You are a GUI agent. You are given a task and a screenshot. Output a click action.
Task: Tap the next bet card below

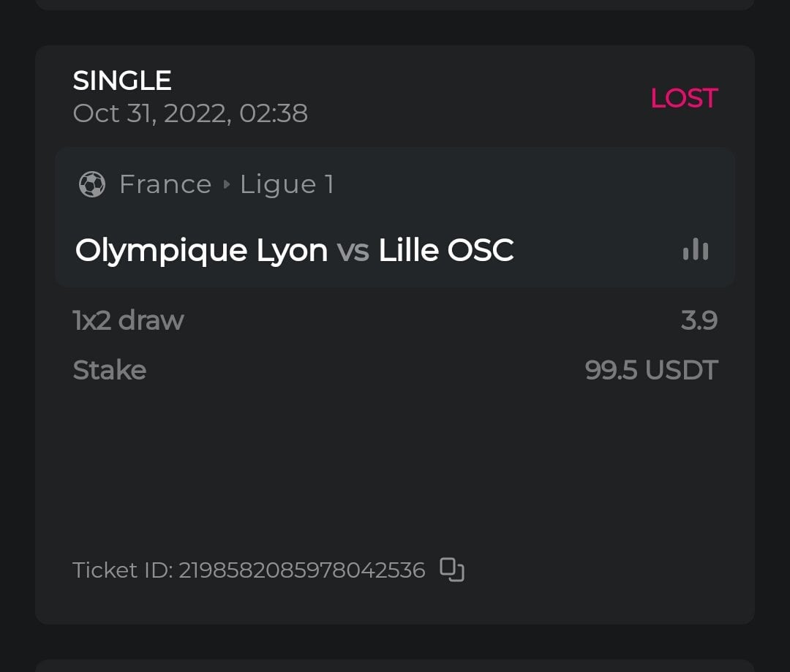pyautogui.click(x=395, y=665)
